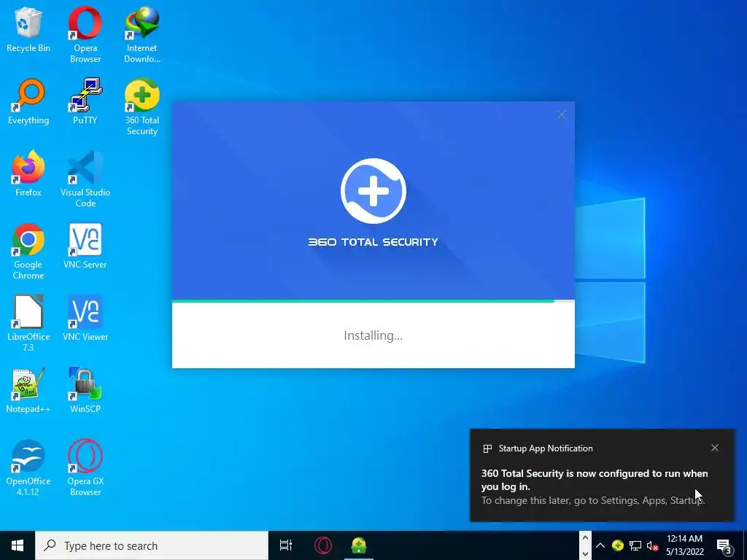Select the Everything search shortcut
This screenshot has width=747, height=560.
pos(28,101)
